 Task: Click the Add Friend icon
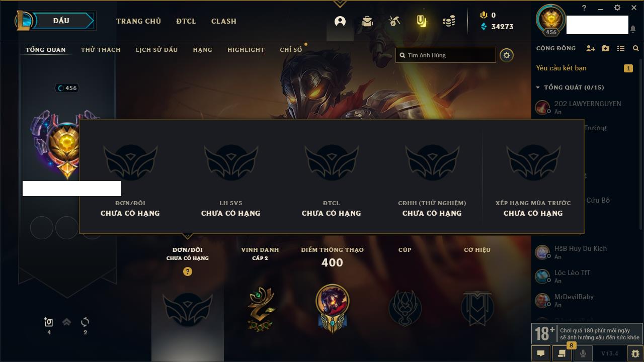click(591, 48)
